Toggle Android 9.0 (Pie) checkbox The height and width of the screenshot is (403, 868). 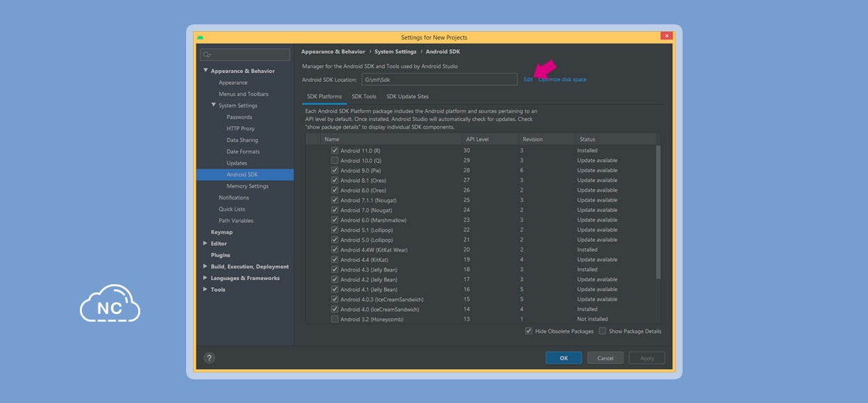click(335, 170)
